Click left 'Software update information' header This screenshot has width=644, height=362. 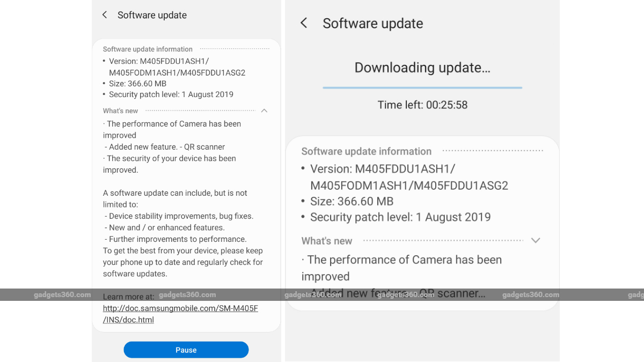[148, 49]
